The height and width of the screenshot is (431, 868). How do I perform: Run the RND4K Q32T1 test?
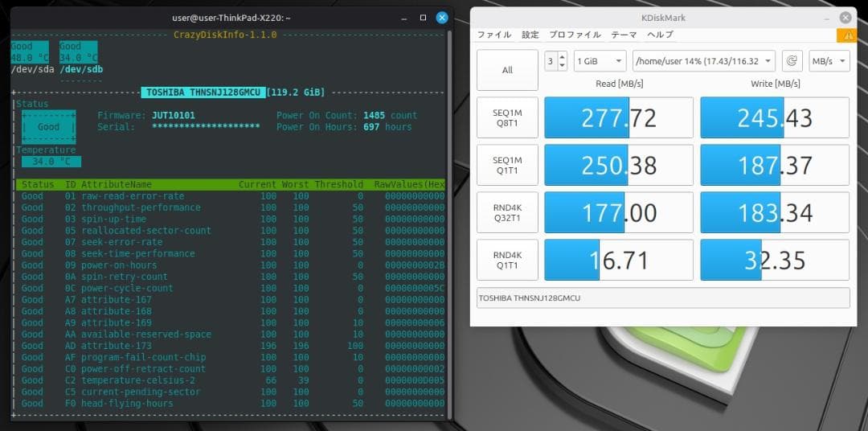click(x=507, y=212)
